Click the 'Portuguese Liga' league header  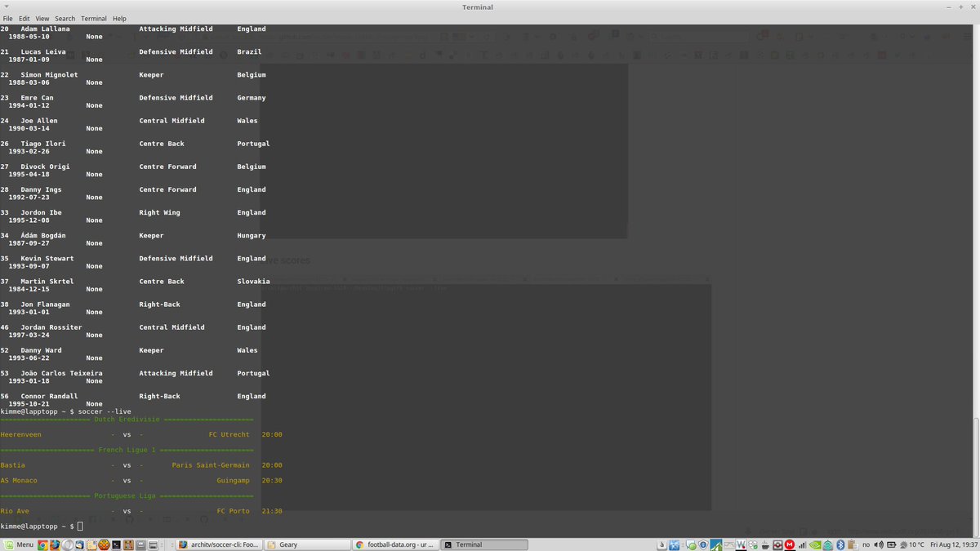(x=125, y=495)
